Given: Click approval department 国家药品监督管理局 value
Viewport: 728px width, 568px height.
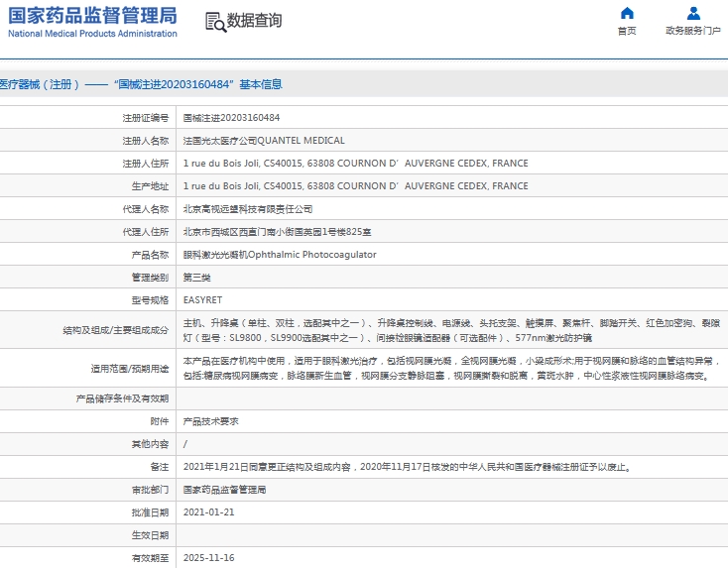Looking at the screenshot, I should pos(225,490).
